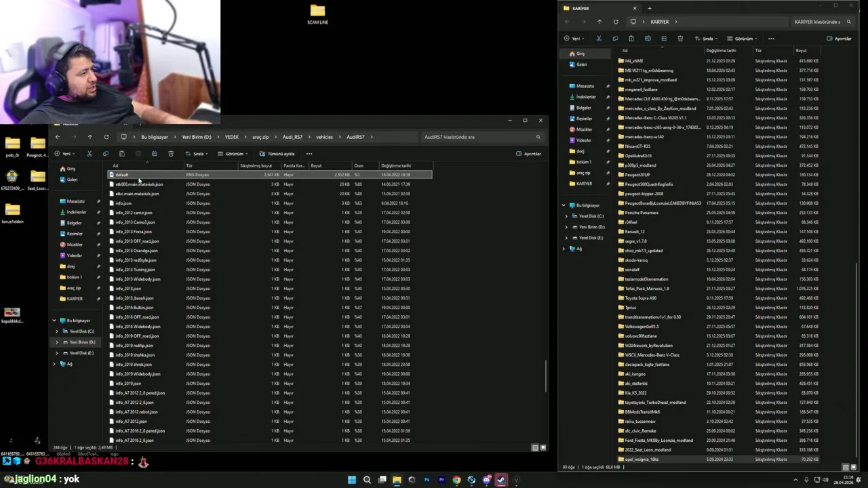
Task: Open the three-dots more menu in KARİYER window
Action: click(771, 39)
